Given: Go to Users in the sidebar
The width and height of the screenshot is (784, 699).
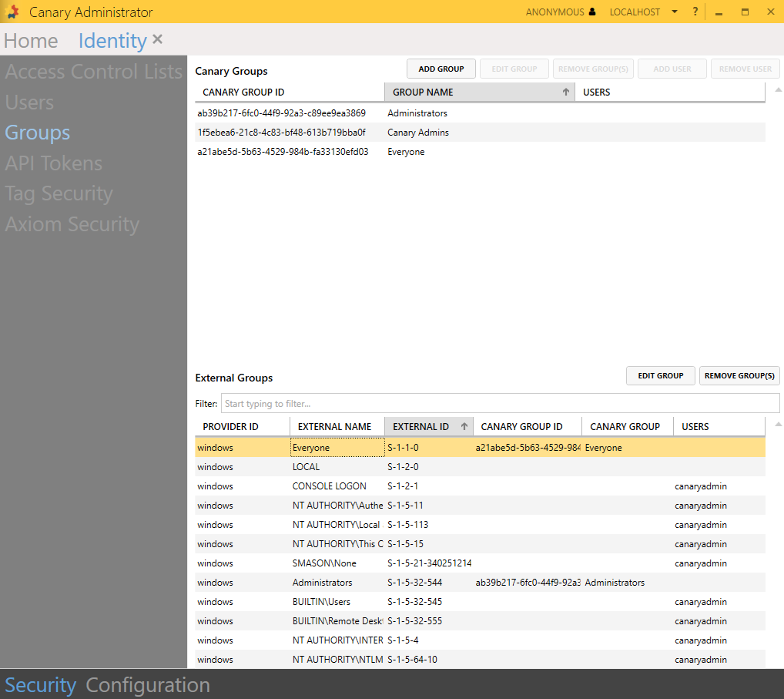Looking at the screenshot, I should pos(29,102).
